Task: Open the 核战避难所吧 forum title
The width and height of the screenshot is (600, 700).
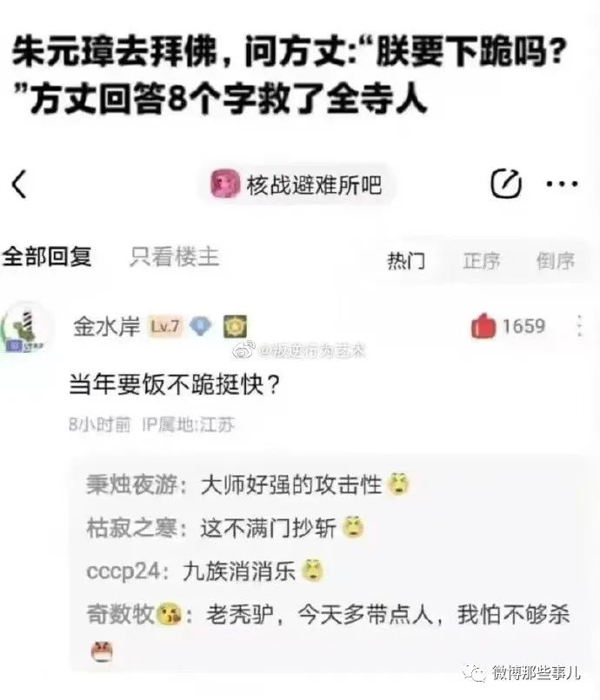Action: tap(314, 184)
